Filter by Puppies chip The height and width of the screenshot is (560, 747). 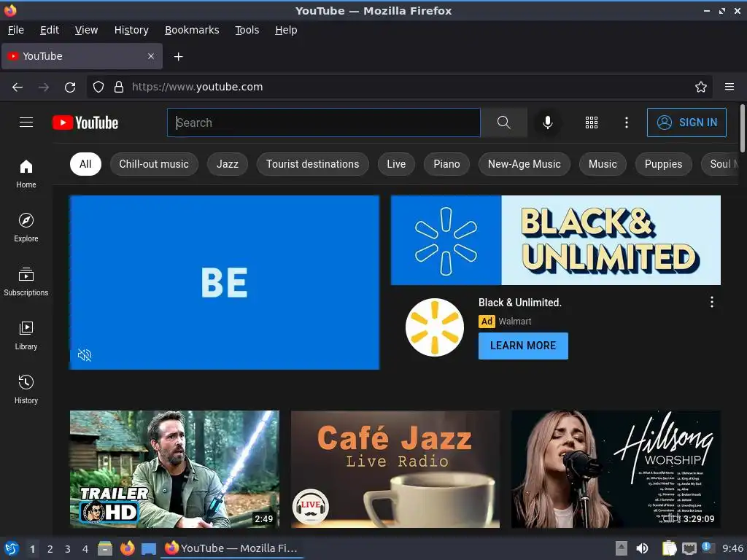(x=663, y=164)
